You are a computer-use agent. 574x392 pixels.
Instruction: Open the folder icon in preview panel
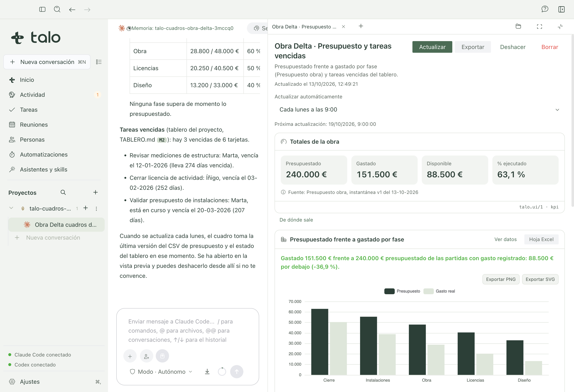518,26
